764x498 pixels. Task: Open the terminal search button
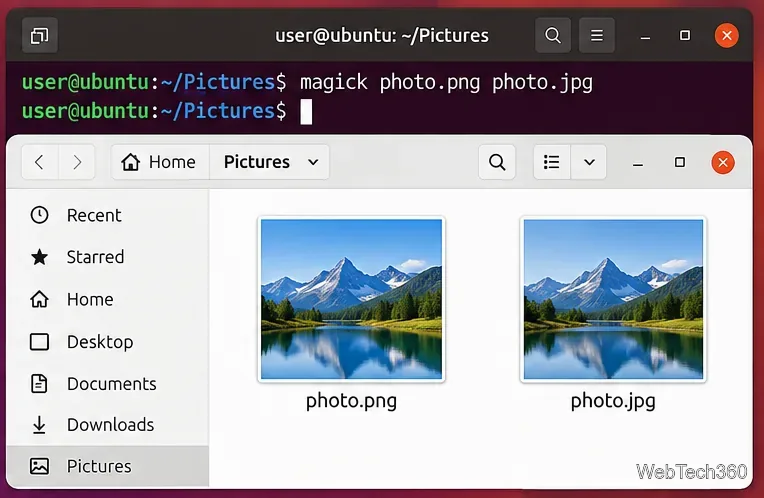(x=553, y=36)
